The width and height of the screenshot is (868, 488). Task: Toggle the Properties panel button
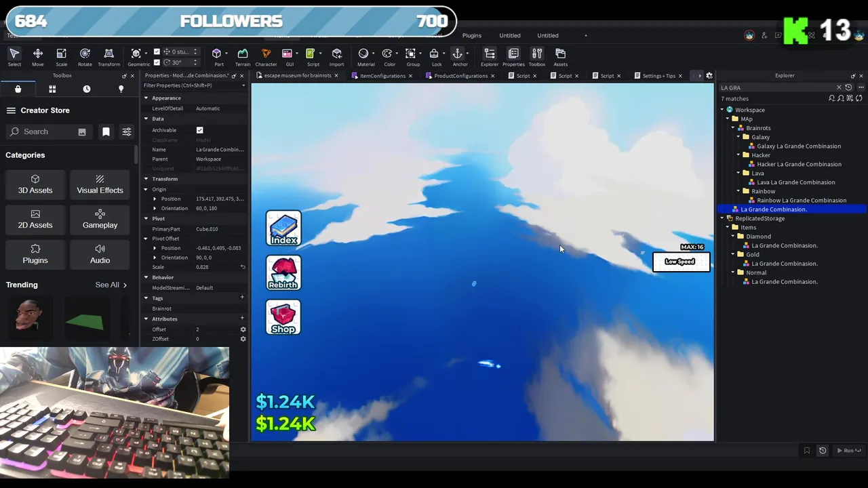click(x=513, y=57)
